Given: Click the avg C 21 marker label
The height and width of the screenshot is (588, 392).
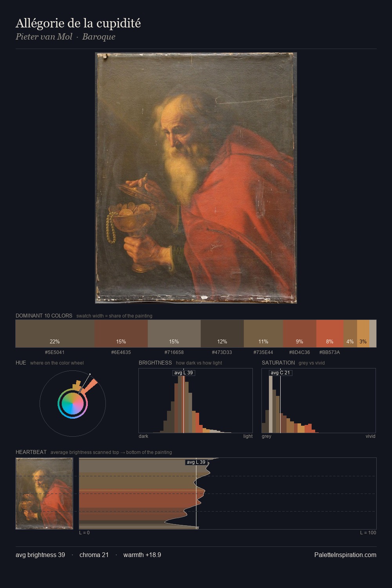Looking at the screenshot, I should coord(281,373).
